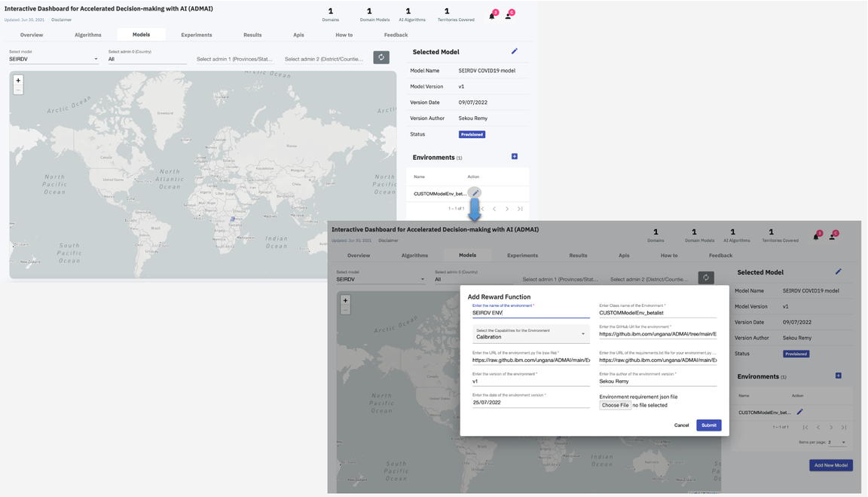Open Select model dropdown in the undimmed dashboard
The image size is (868, 497).
tap(53, 59)
